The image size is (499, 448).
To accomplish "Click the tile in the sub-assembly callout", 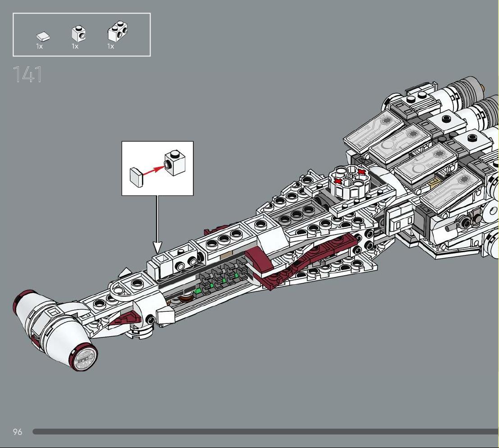I will (x=137, y=177).
